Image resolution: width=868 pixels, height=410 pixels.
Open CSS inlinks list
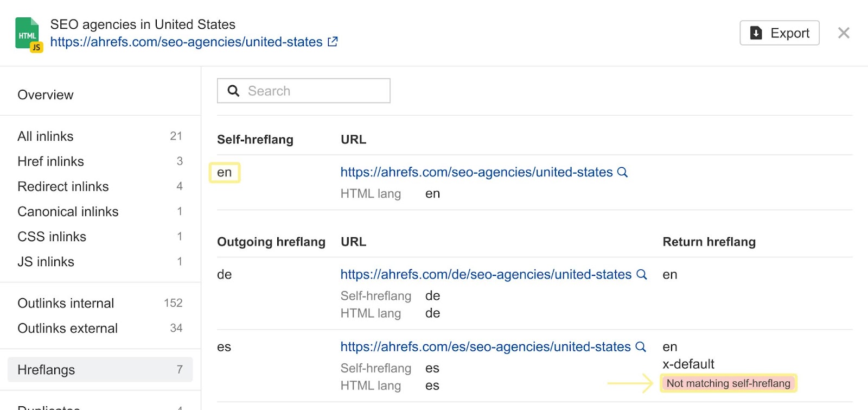click(x=52, y=237)
